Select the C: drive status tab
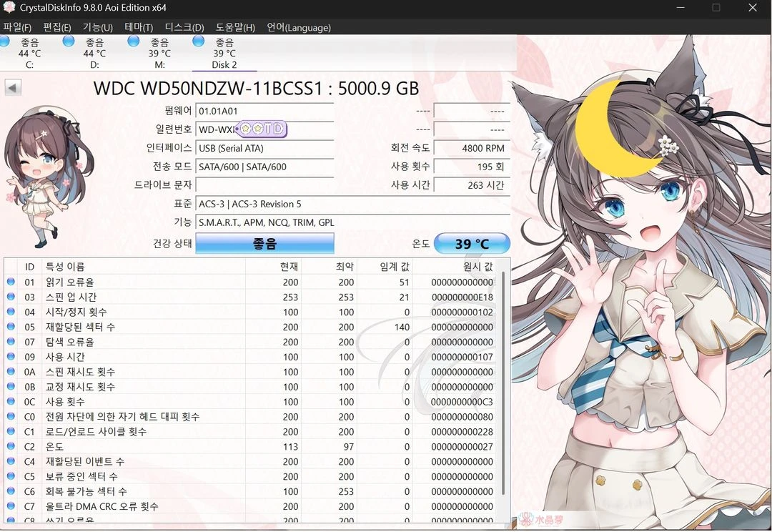This screenshot has height=532, width=772. click(29, 53)
